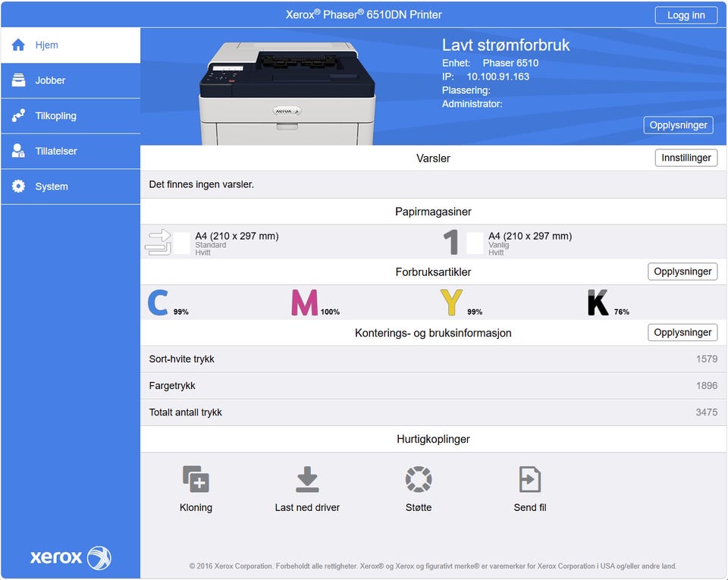This screenshot has height=580, width=728.
Task: Click the Xerox logo in sidebar
Action: tap(71, 557)
